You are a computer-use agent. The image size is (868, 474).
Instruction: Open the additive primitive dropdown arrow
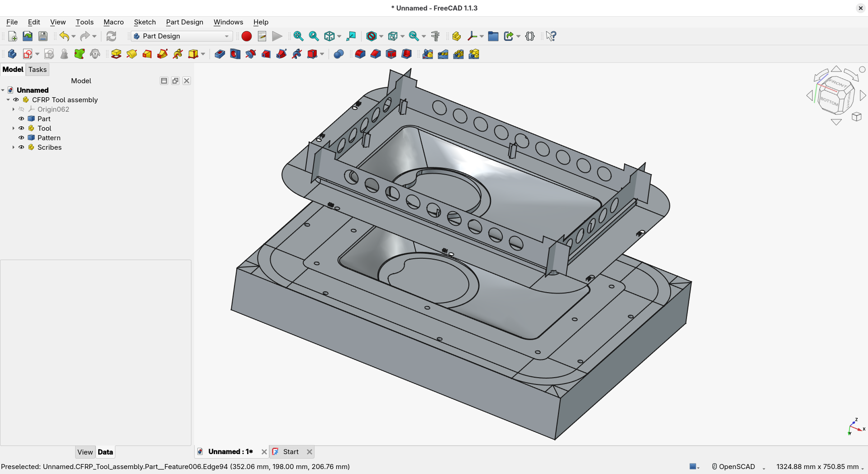[203, 54]
